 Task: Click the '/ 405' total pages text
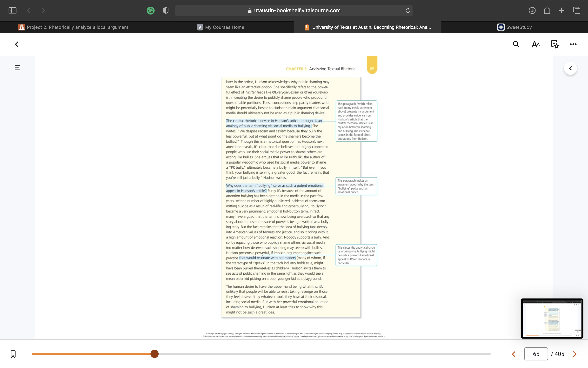click(558, 354)
